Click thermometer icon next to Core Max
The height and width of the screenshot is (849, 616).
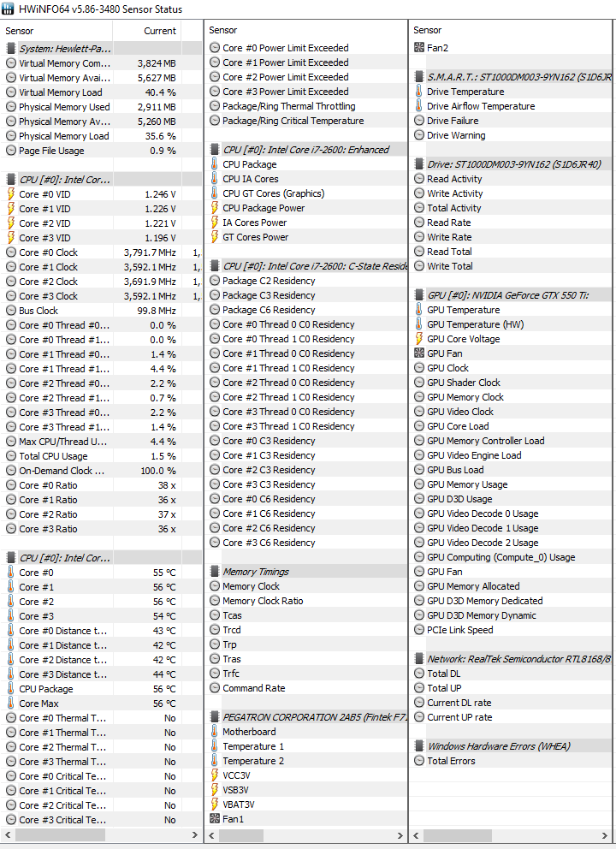point(10,704)
